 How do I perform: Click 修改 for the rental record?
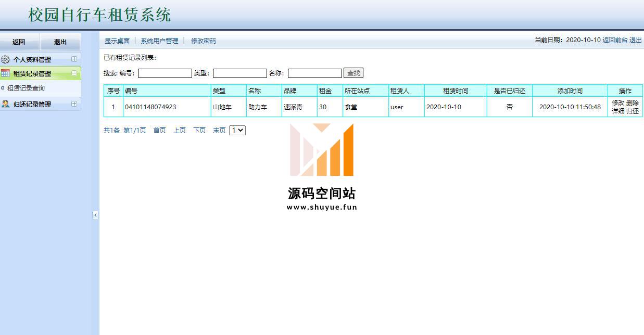pos(618,103)
